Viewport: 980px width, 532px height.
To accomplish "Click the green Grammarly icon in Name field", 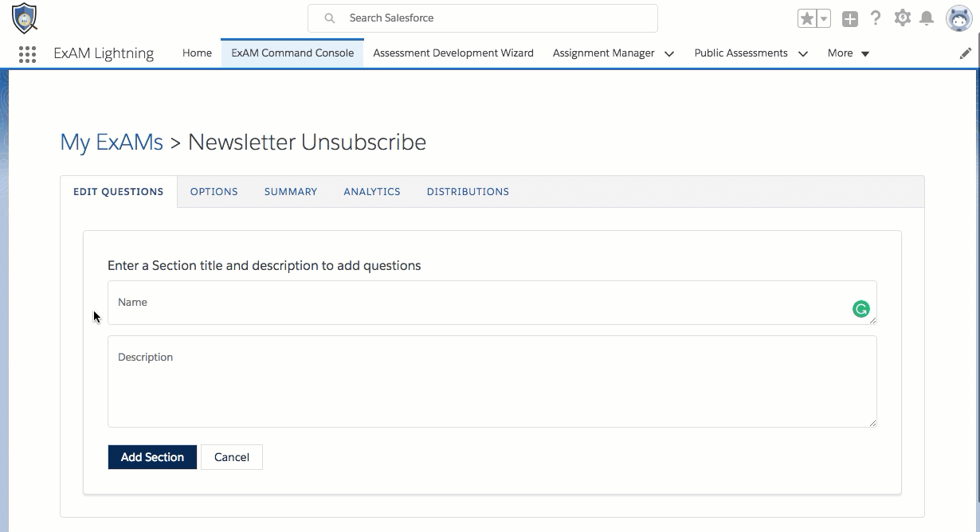I will [x=860, y=309].
